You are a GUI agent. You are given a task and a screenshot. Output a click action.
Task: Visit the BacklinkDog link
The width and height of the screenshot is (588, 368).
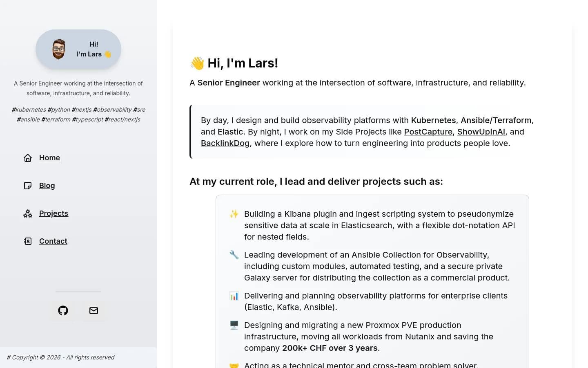click(225, 143)
